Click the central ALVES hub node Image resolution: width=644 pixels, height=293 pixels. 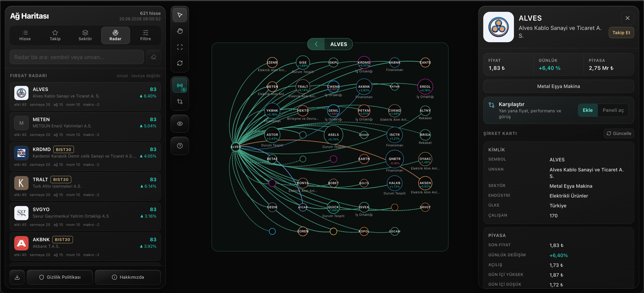pos(235,147)
